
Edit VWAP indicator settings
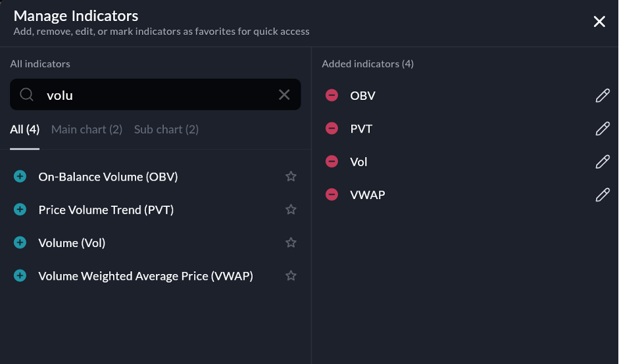(602, 194)
